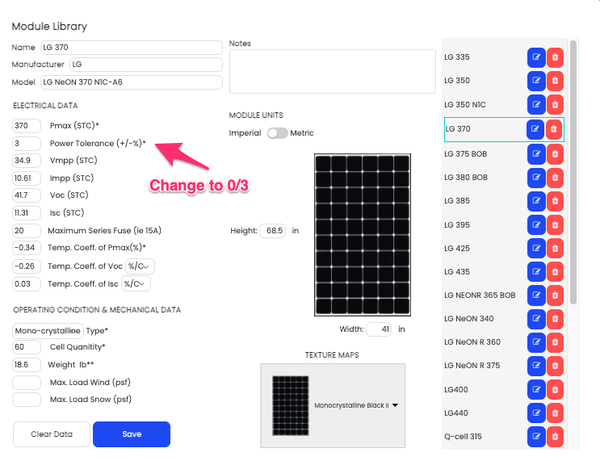Image resolution: width=600 pixels, height=461 pixels.
Task: Delete the LG NeON R 375 module
Action: point(555,365)
